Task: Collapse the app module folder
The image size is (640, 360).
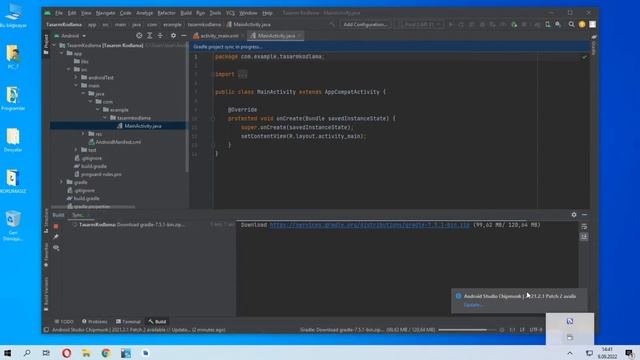Action: tap(62, 53)
